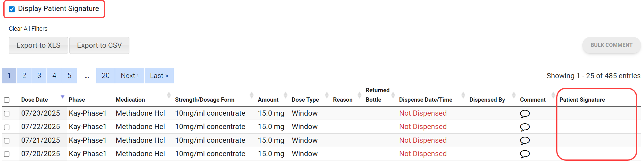Open comment bubble for 07/22/2025 dose

(x=525, y=127)
